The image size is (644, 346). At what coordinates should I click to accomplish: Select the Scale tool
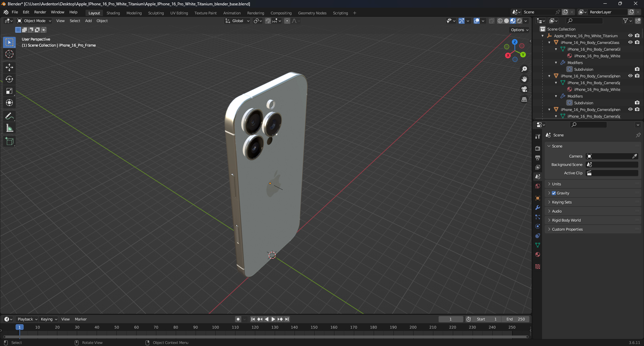tap(9, 91)
